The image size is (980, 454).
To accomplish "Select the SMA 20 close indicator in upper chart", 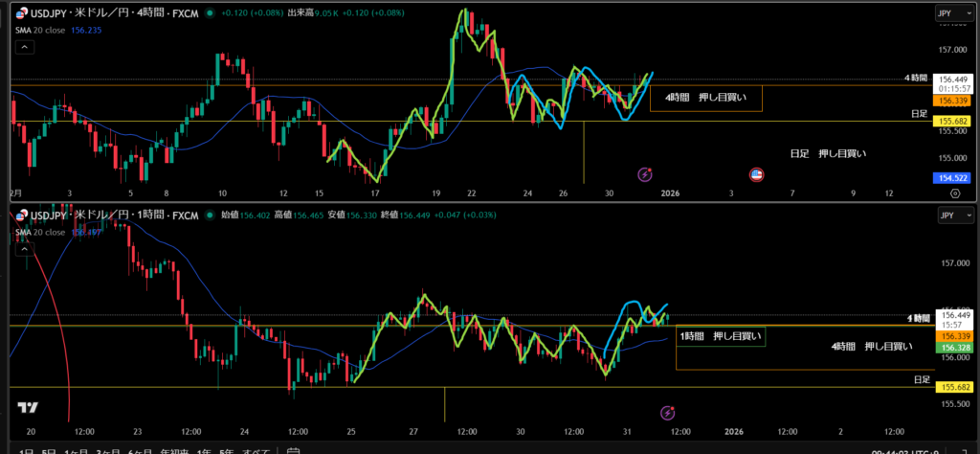I will [38, 30].
